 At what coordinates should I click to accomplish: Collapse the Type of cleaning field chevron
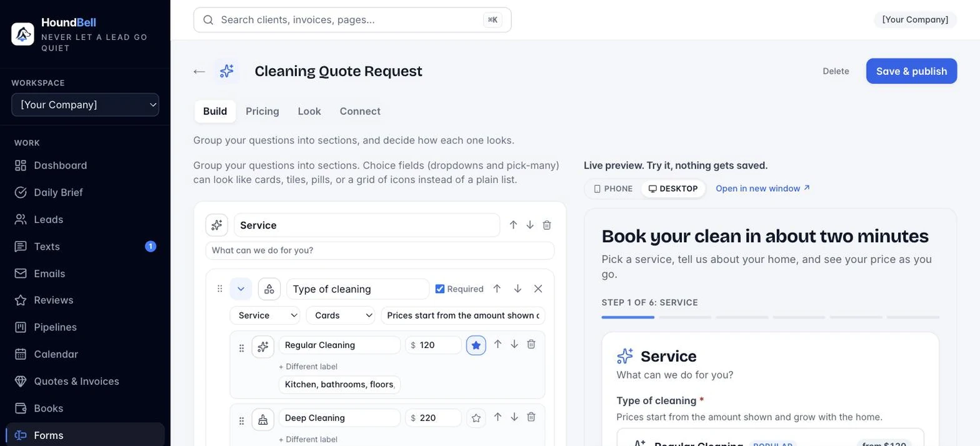[241, 289]
